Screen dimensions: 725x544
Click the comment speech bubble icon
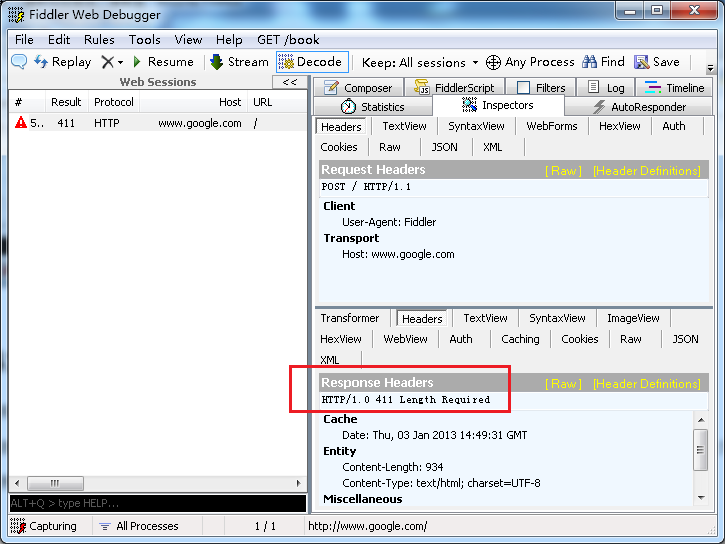(x=19, y=62)
